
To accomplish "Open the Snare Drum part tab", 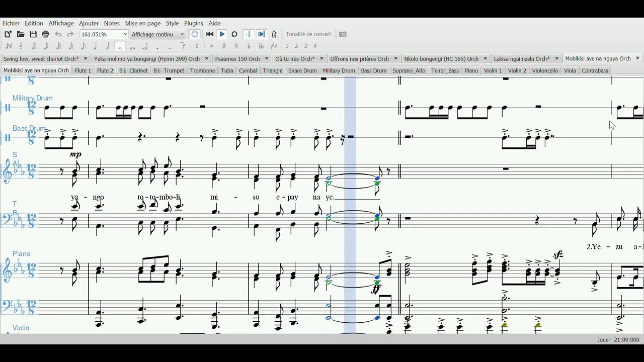I will [302, 71].
